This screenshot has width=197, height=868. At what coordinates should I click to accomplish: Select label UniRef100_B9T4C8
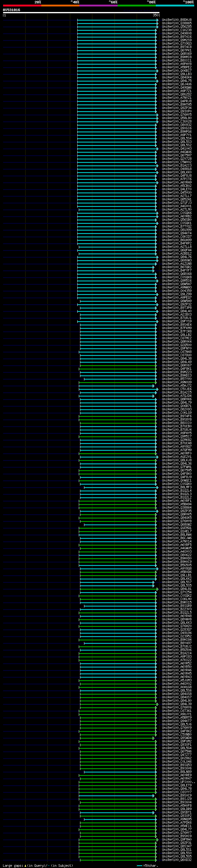point(177,47)
